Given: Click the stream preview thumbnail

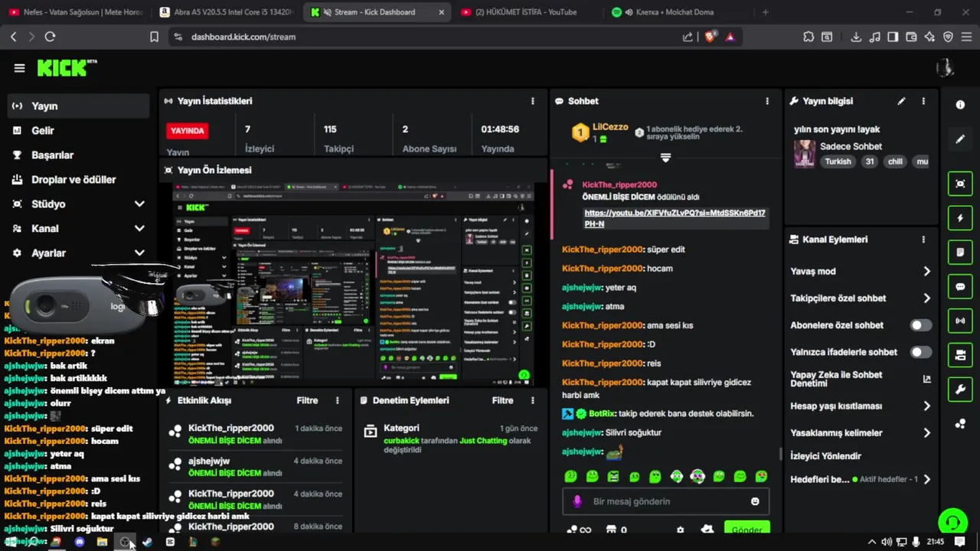Looking at the screenshot, I should [353, 285].
